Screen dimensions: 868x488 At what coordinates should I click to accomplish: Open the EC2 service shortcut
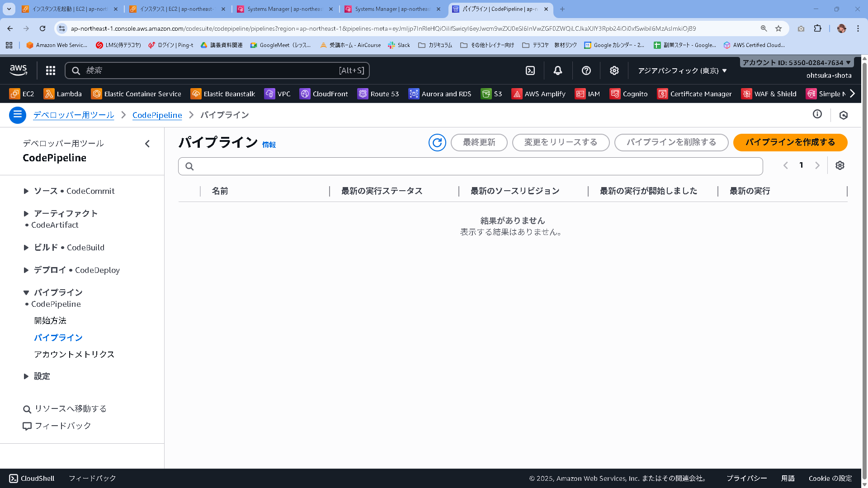[x=22, y=94]
